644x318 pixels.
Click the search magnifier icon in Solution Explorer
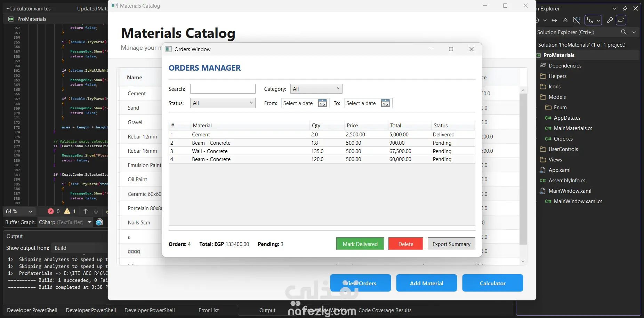click(x=624, y=32)
